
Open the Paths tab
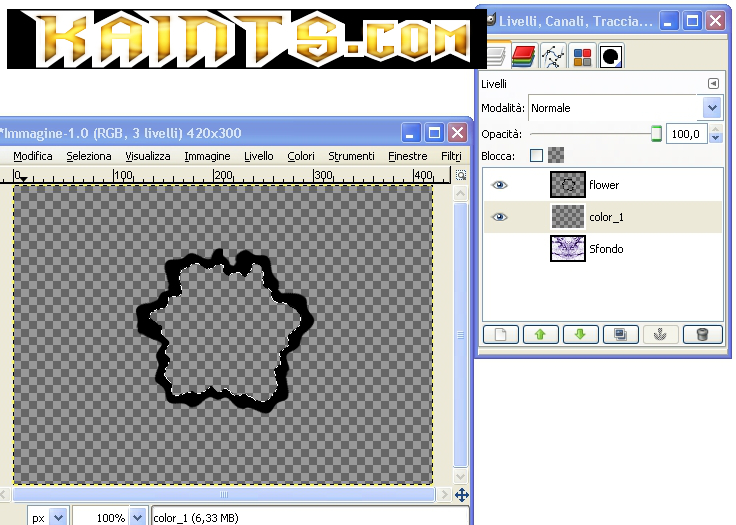pos(553,58)
